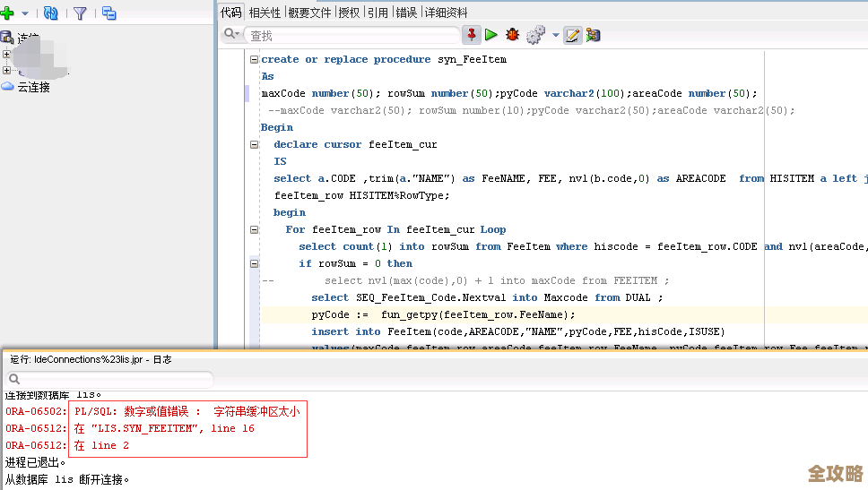Screen dimensions: 868x490
Task: Collapse the declare cursor block
Action: [254, 144]
